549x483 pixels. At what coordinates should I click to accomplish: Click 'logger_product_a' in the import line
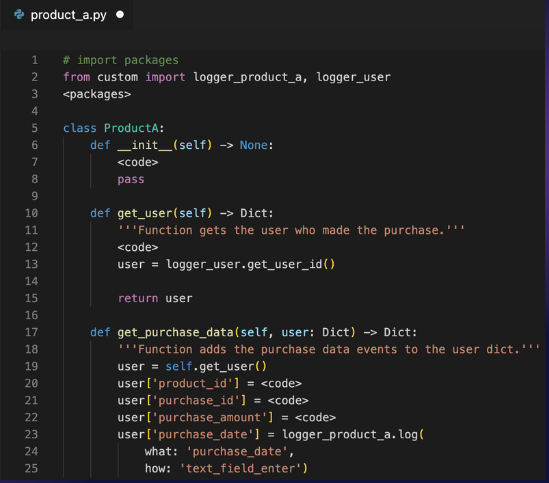click(247, 77)
